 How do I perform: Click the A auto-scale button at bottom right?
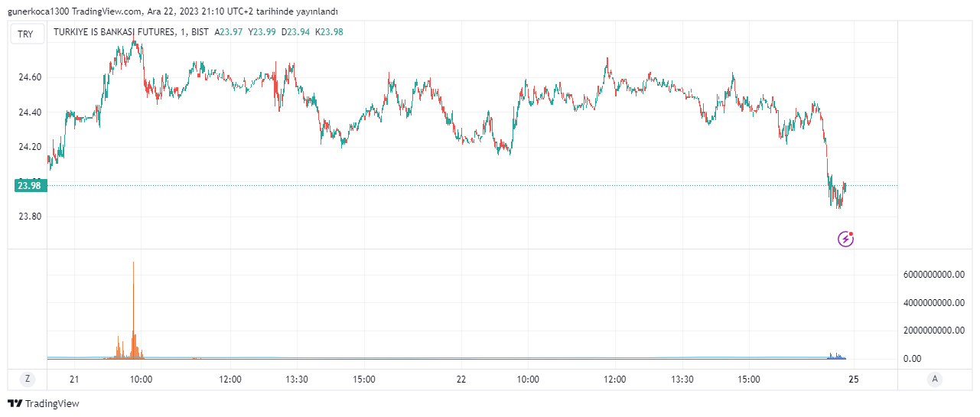tap(934, 379)
